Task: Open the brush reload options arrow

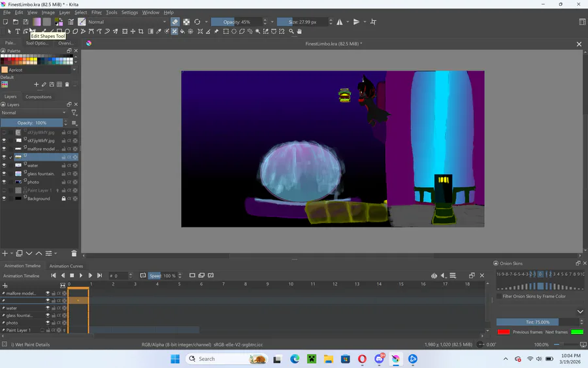Action: [x=206, y=22]
